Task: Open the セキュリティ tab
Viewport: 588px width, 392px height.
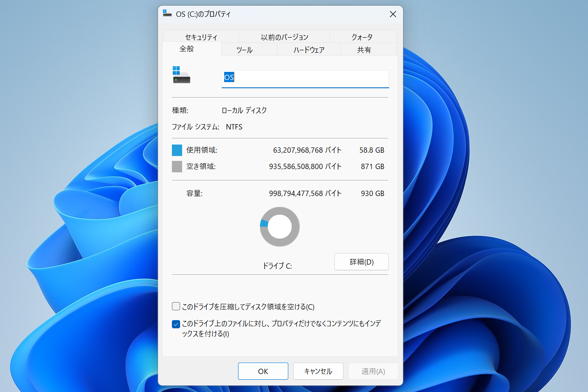Action: (200, 36)
